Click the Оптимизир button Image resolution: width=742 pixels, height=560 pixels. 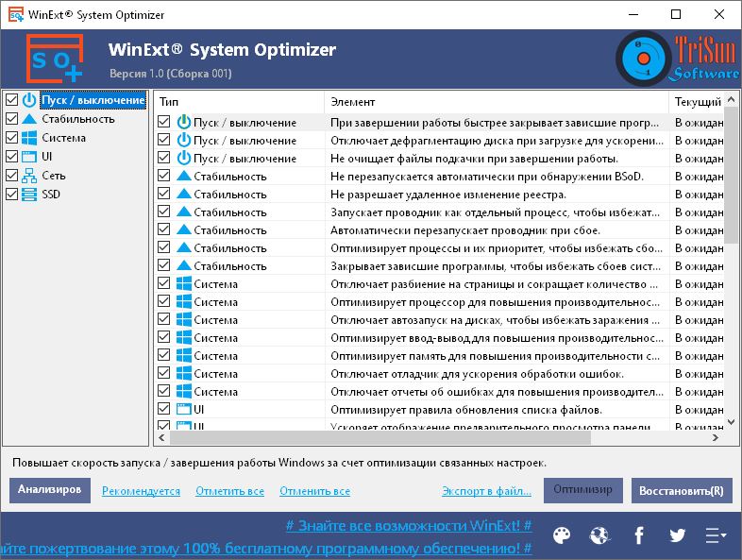(583, 490)
